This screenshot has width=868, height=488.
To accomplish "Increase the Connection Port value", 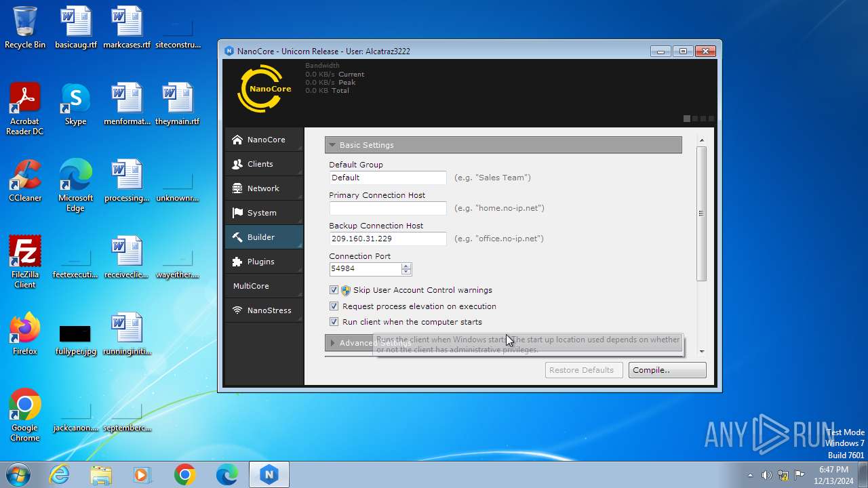I will click(x=406, y=266).
